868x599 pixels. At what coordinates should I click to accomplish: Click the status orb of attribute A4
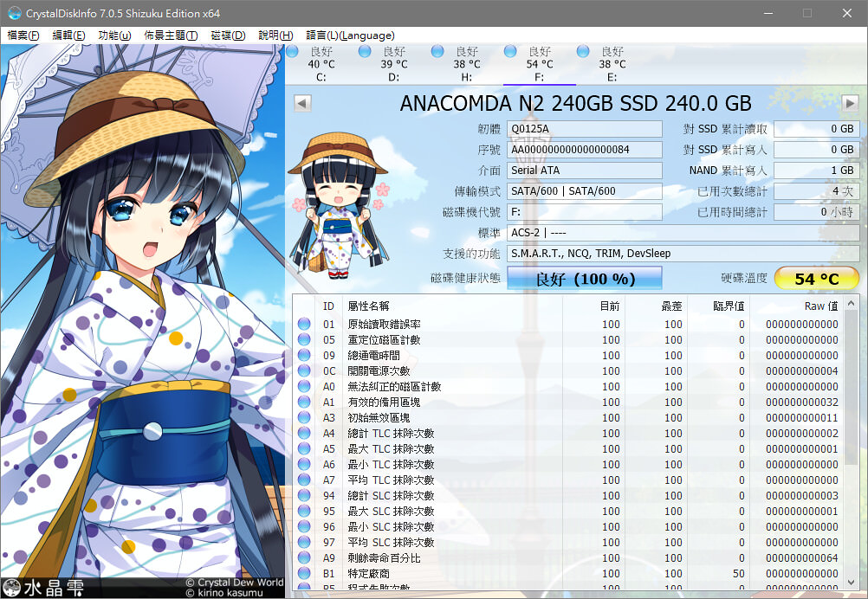click(x=304, y=433)
